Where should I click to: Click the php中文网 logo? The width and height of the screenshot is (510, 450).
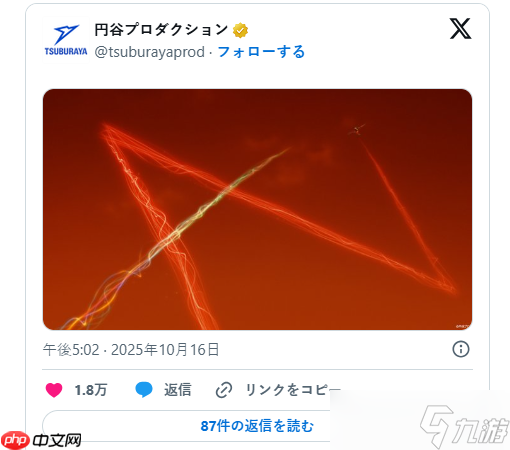(41, 440)
